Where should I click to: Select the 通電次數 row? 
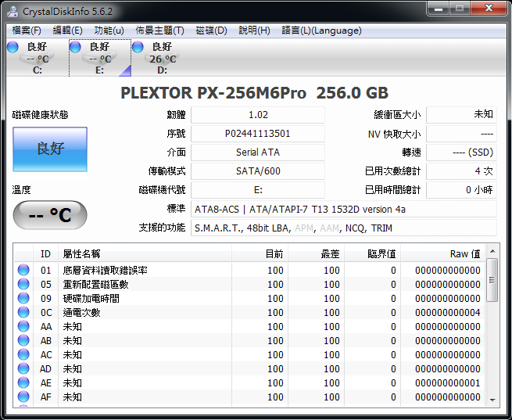coord(250,312)
